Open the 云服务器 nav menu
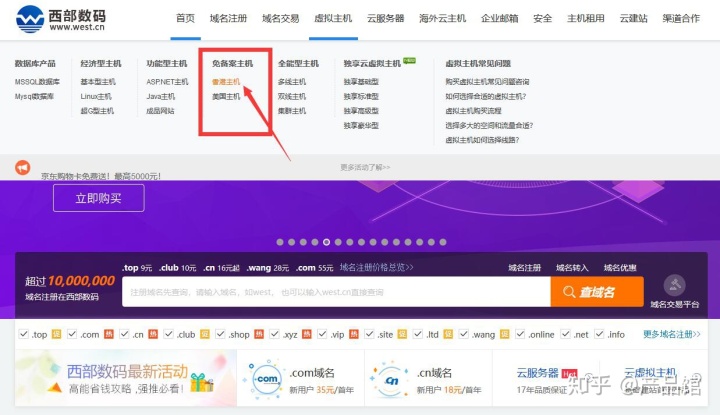This screenshot has height=415, width=720. (385, 18)
